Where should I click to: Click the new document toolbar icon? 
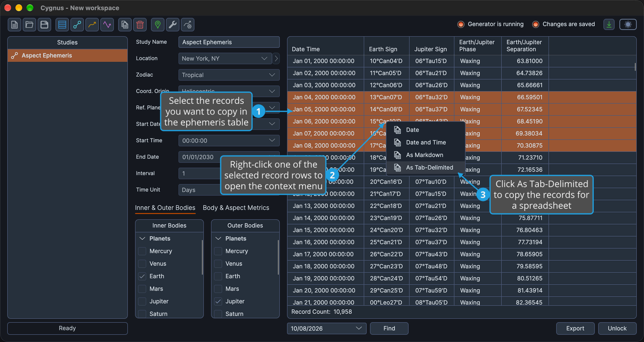click(x=14, y=25)
